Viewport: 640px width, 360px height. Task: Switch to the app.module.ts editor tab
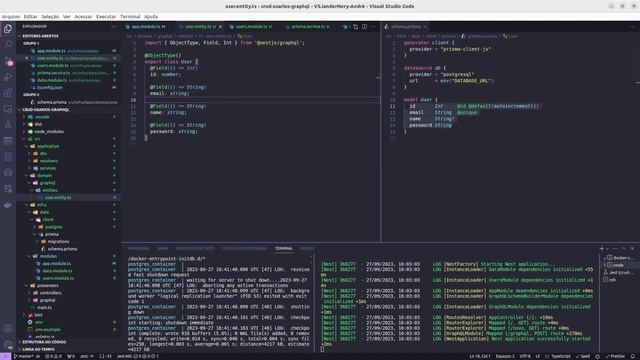146,27
